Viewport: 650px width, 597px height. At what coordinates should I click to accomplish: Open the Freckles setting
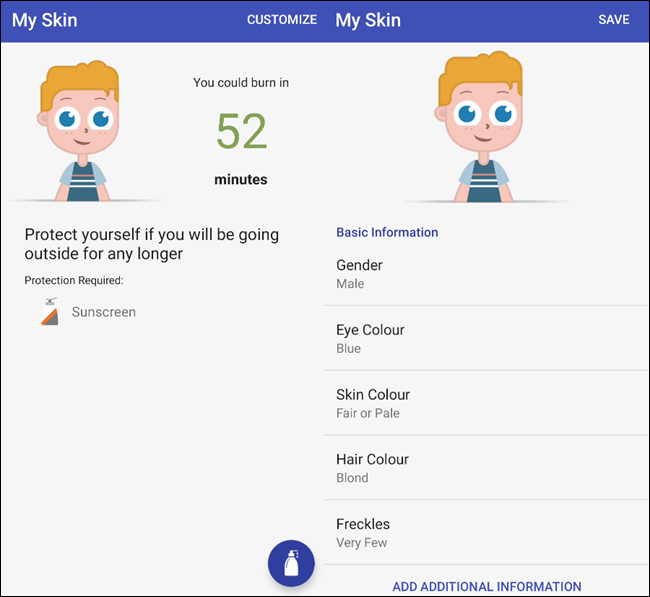(x=486, y=533)
